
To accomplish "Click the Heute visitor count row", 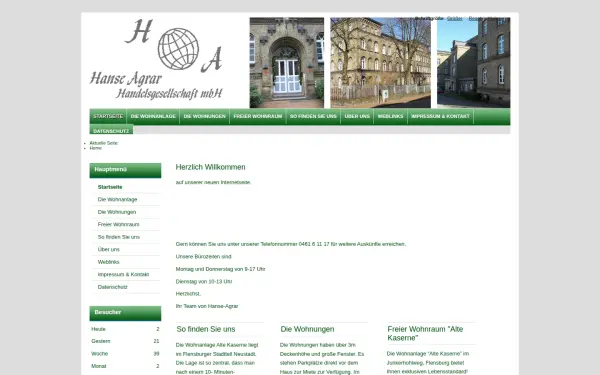I will tap(125, 329).
